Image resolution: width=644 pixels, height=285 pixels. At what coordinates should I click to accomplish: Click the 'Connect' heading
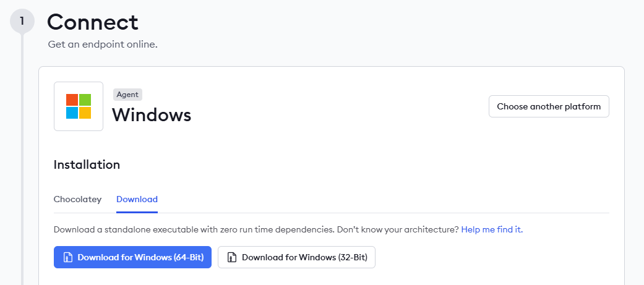coord(93,22)
